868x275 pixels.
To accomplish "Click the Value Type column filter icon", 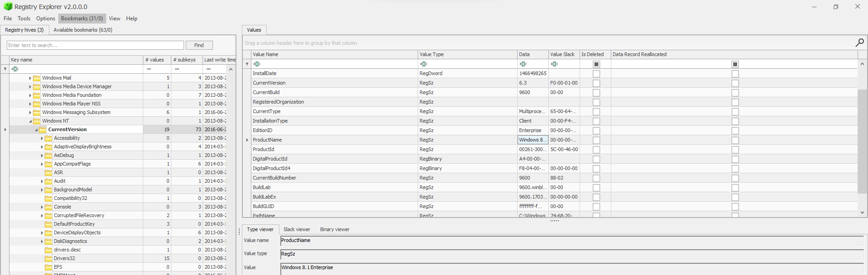I will (424, 64).
